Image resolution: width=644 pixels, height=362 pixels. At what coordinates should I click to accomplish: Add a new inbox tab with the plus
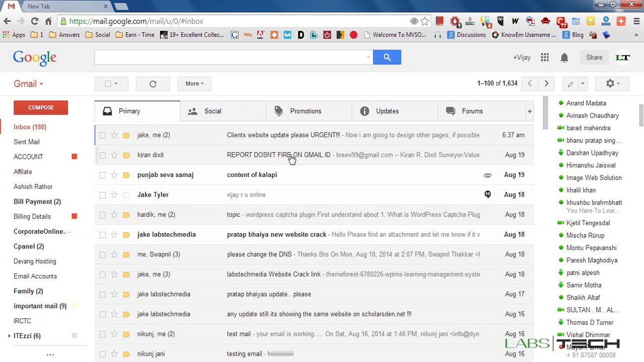click(529, 111)
